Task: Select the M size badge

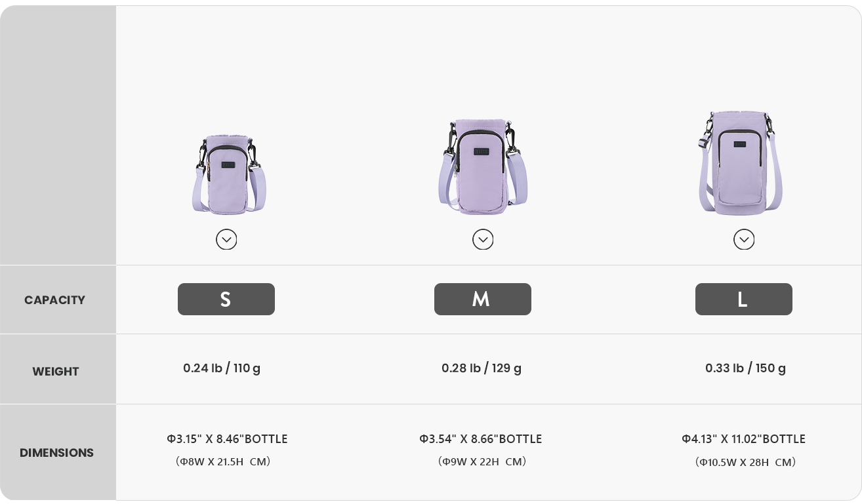Action: [483, 299]
